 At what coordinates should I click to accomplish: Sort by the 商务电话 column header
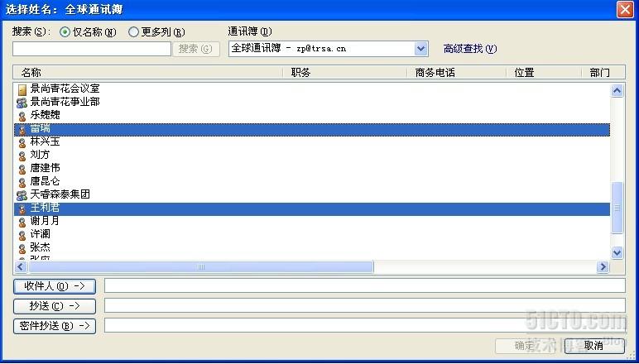[x=456, y=73]
